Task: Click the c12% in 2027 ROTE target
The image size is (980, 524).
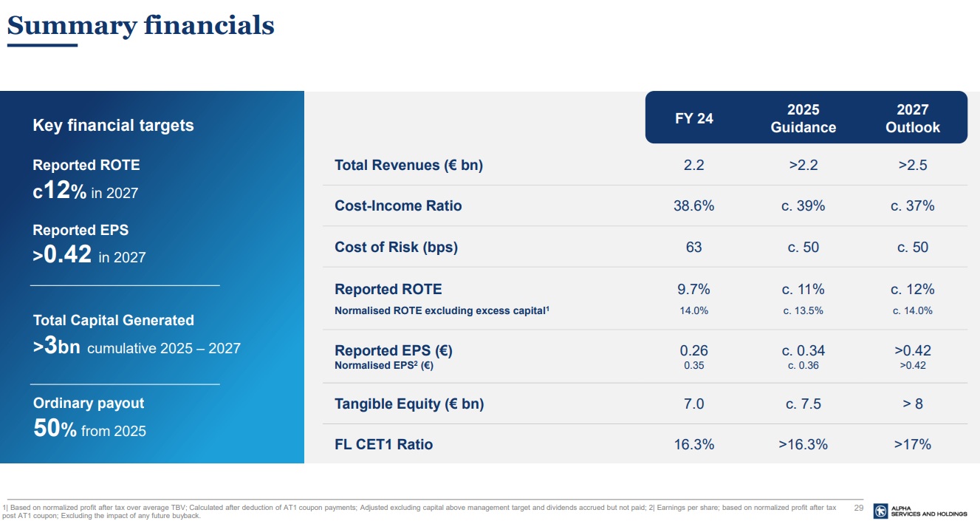Action: click(x=85, y=191)
